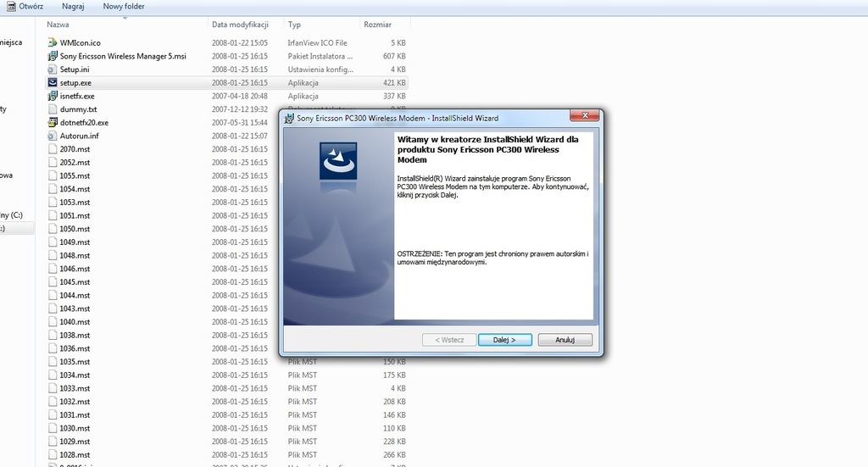Click the InstallShield wizard title bar icon
The height and width of the screenshot is (467, 868).
pos(288,119)
